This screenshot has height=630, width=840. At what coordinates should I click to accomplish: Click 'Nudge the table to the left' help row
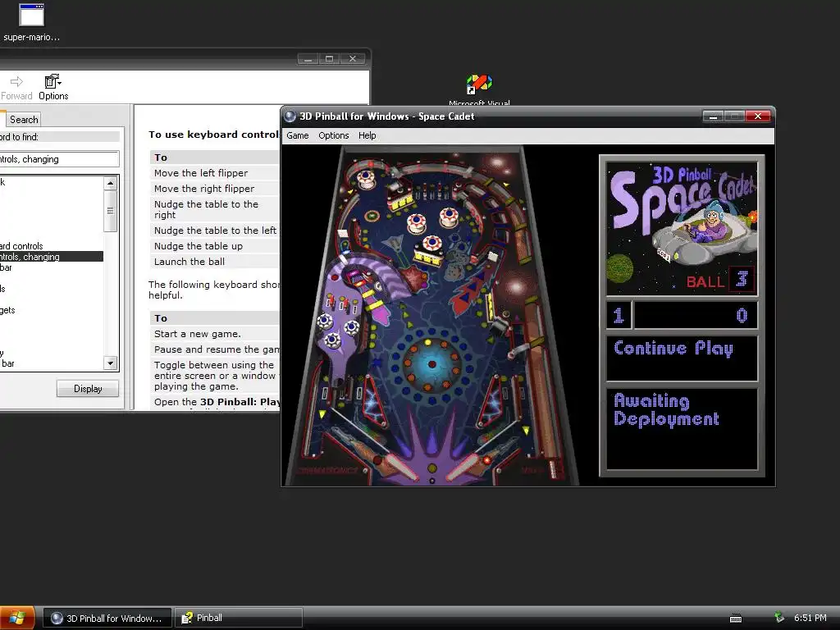tap(214, 231)
